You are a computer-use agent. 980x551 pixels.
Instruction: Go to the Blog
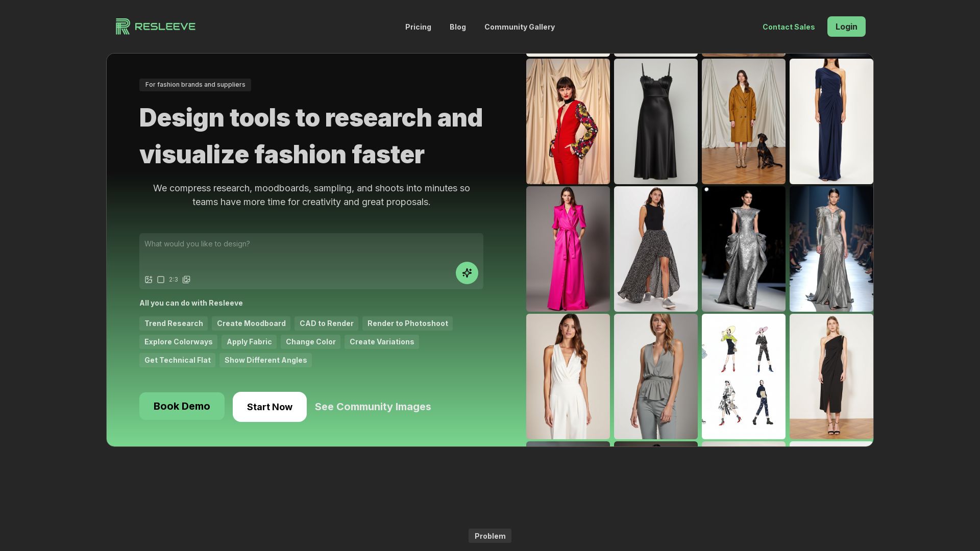point(457,27)
